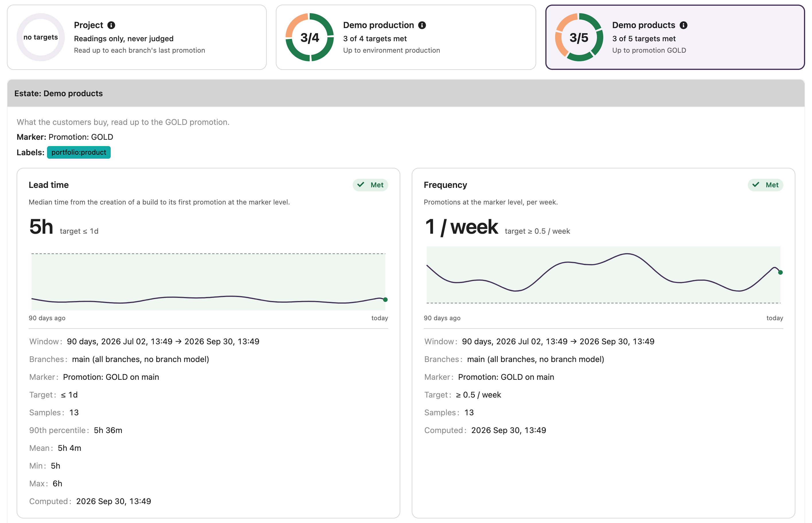Image resolution: width=812 pixels, height=523 pixels.
Task: Click the Lead time sparkline chart area
Action: coord(208,282)
